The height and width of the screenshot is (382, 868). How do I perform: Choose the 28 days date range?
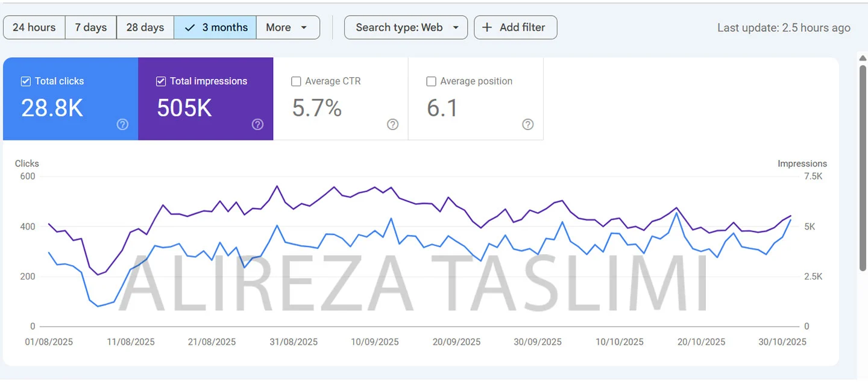tap(145, 28)
